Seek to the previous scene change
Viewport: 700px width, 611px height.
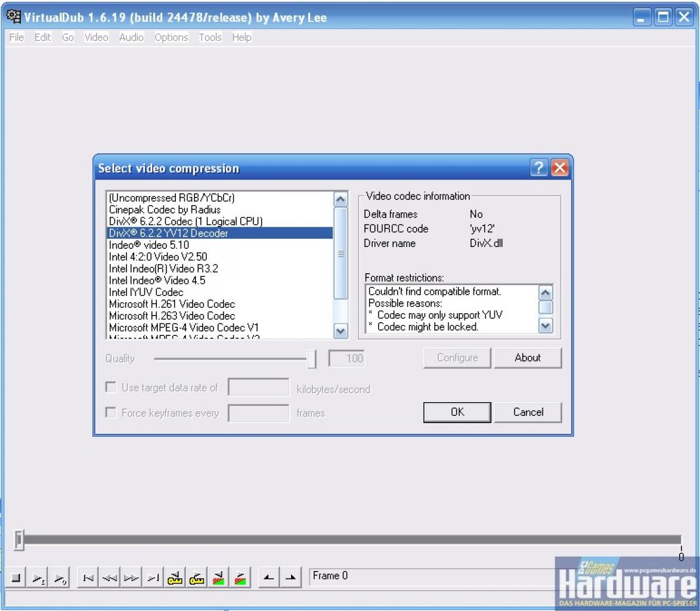click(218, 578)
